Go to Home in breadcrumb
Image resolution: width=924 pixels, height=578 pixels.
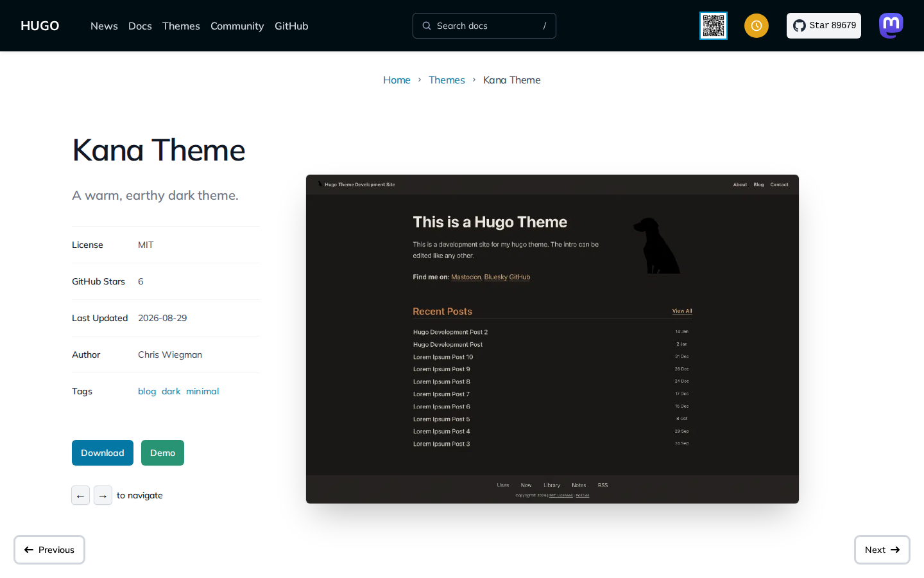[x=397, y=80]
